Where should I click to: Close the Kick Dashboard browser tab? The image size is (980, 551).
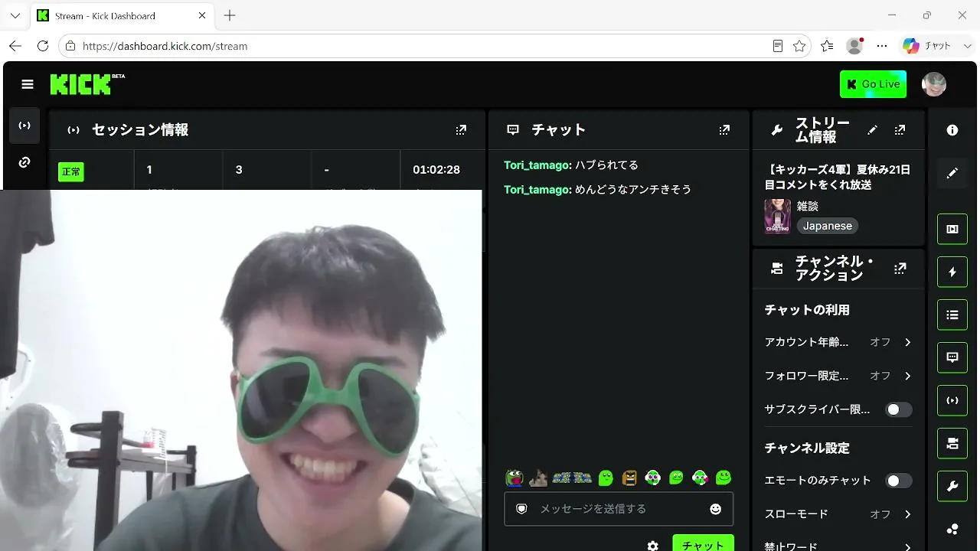[202, 15]
